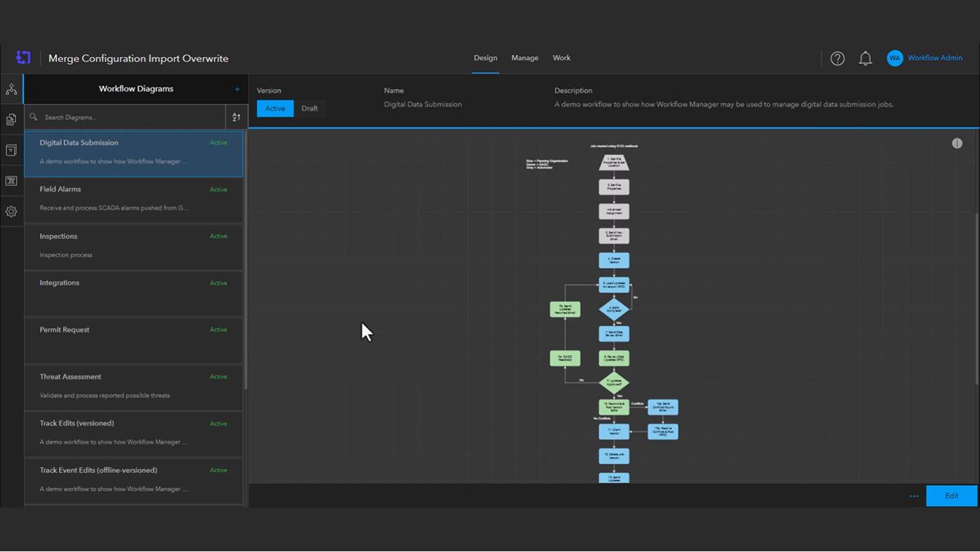Select the '7. Send Data Review Email' node
Viewport: 980px width, 552px height.
tap(614, 334)
